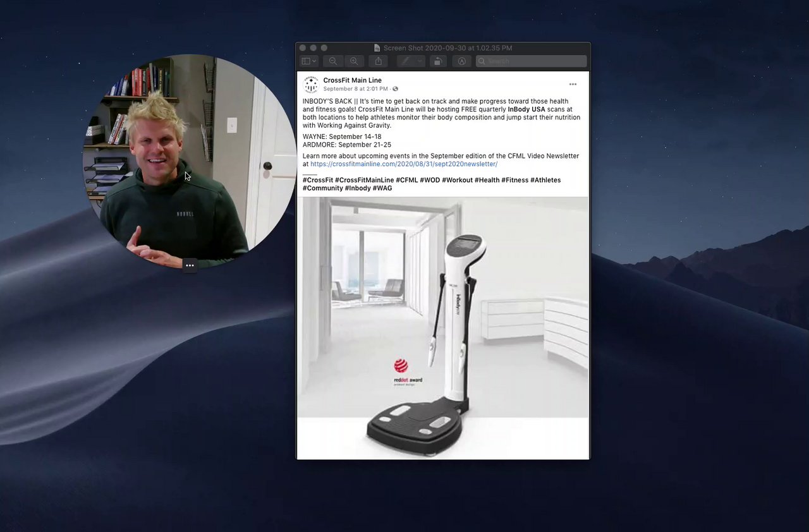Click the #Inbody hashtag
Screen dimensions: 809x532
(358, 188)
